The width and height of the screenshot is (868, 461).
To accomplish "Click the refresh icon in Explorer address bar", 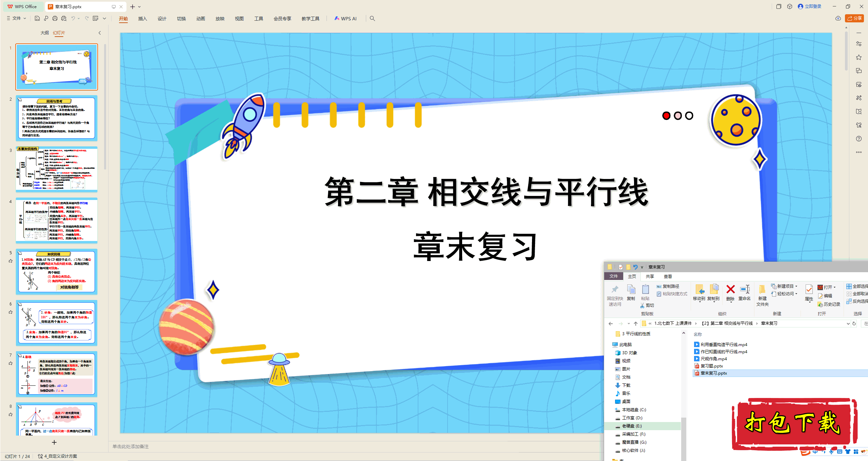I will coord(854,324).
